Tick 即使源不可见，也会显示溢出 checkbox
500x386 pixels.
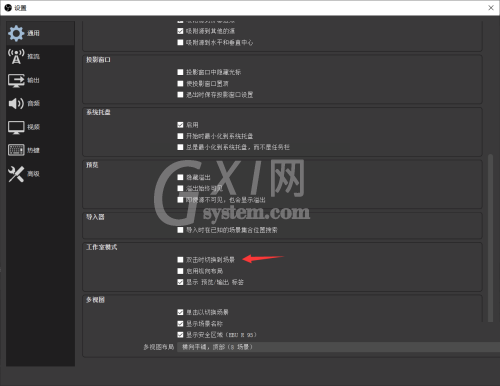[180, 200]
